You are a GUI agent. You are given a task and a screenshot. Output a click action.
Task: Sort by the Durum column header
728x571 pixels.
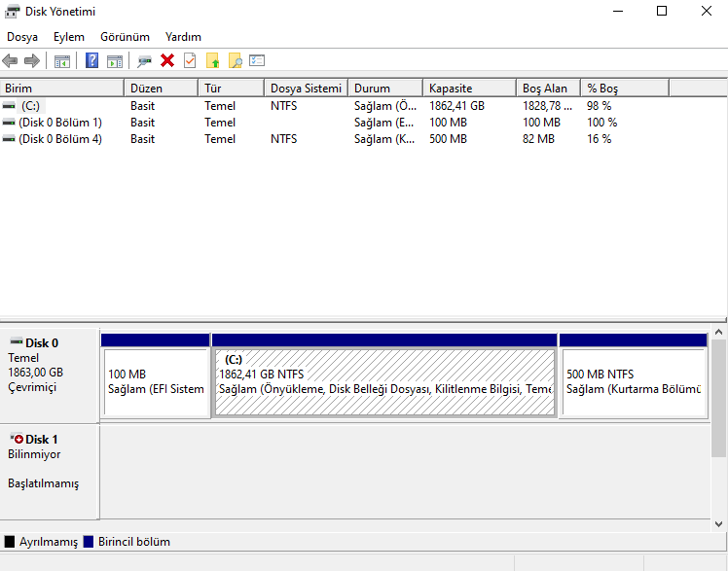pos(385,89)
